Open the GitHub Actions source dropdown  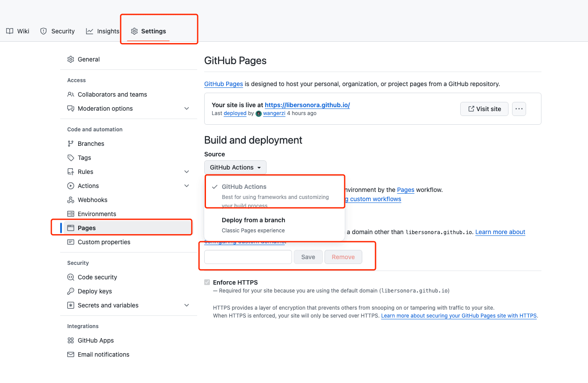click(235, 167)
